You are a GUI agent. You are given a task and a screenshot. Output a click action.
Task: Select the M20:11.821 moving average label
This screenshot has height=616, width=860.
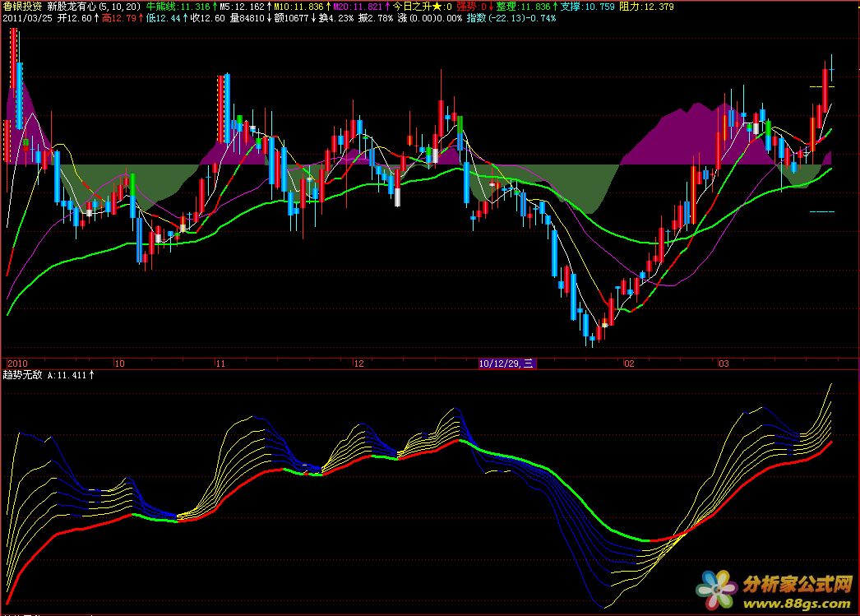click(358, 7)
